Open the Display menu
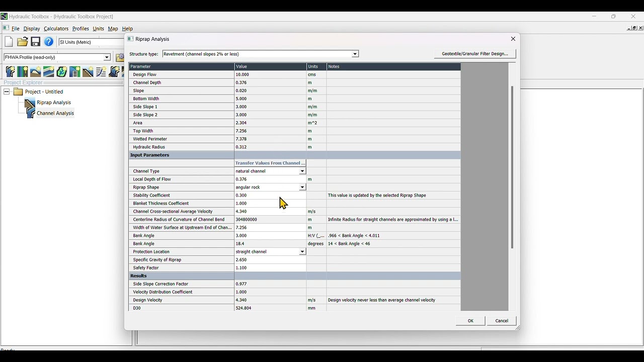 coord(31,29)
